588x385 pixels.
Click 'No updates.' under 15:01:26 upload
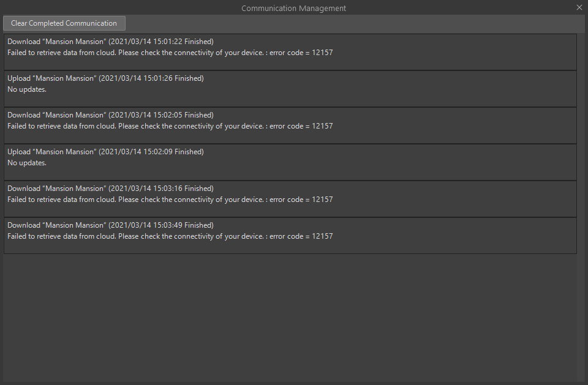(27, 89)
